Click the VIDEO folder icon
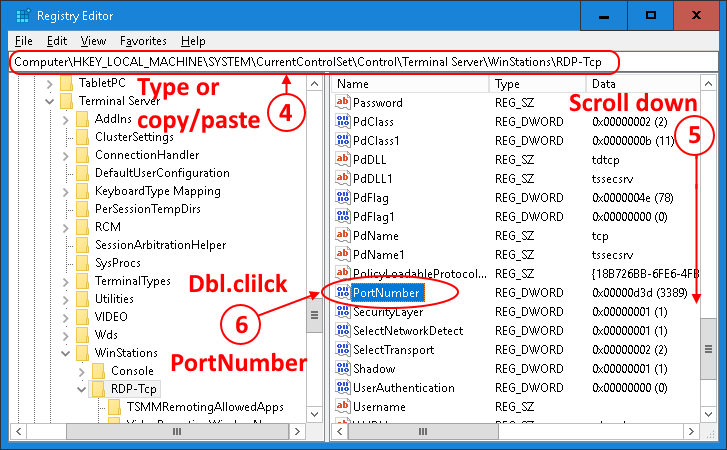The width and height of the screenshot is (727, 450). 83,317
